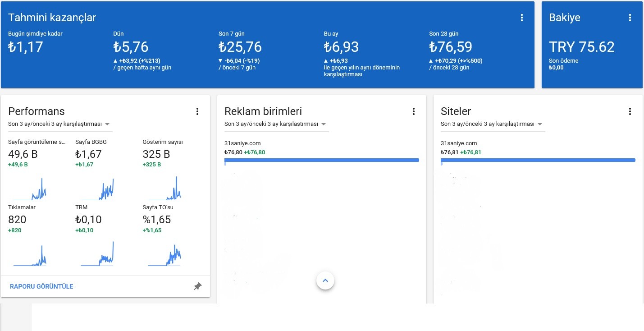Open Bakiye card three-dot menu
Image resolution: width=644 pixels, height=331 pixels.
tap(630, 18)
